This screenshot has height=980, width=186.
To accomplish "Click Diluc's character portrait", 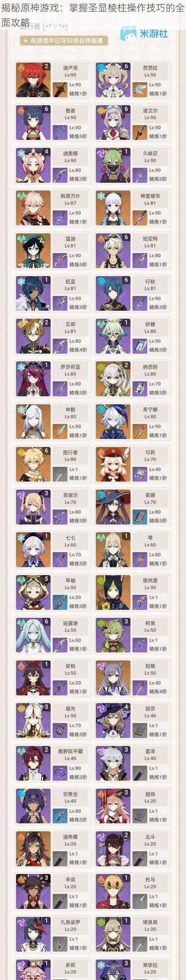I will click(33, 80).
